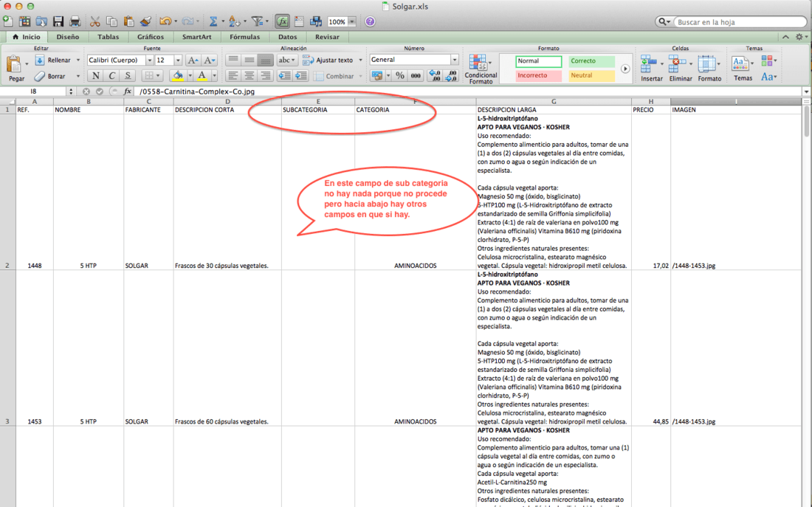Undo the last action
This screenshot has width=812, height=507.
click(x=165, y=21)
